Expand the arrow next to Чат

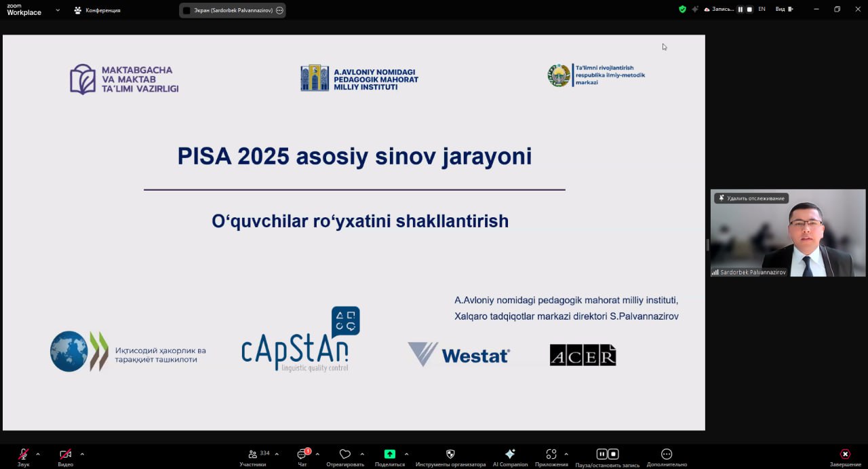[317, 454]
